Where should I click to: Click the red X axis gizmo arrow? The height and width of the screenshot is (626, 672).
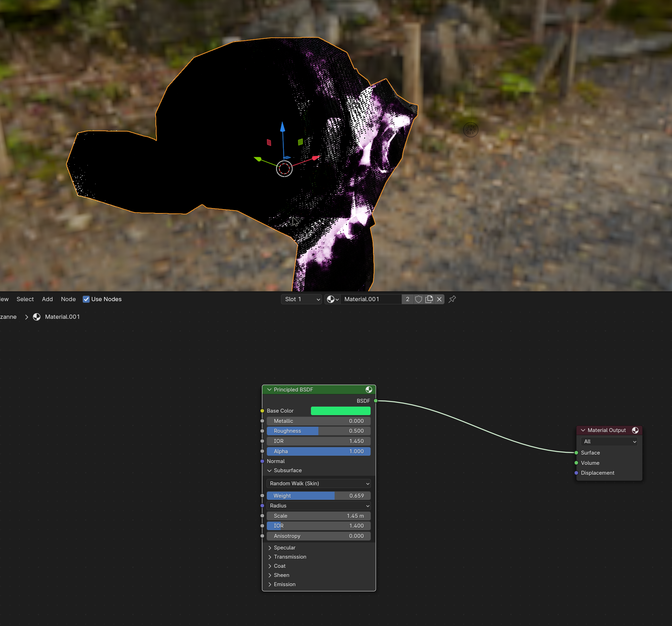[x=316, y=158]
